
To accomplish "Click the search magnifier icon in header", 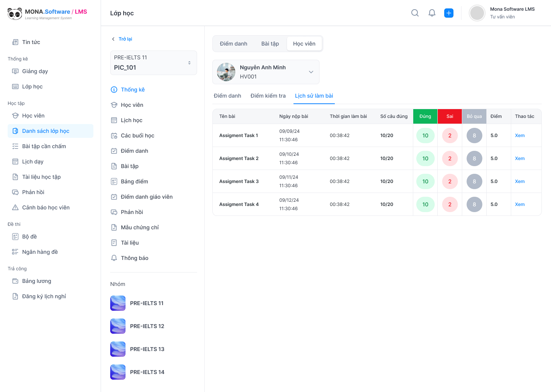I will coord(415,13).
